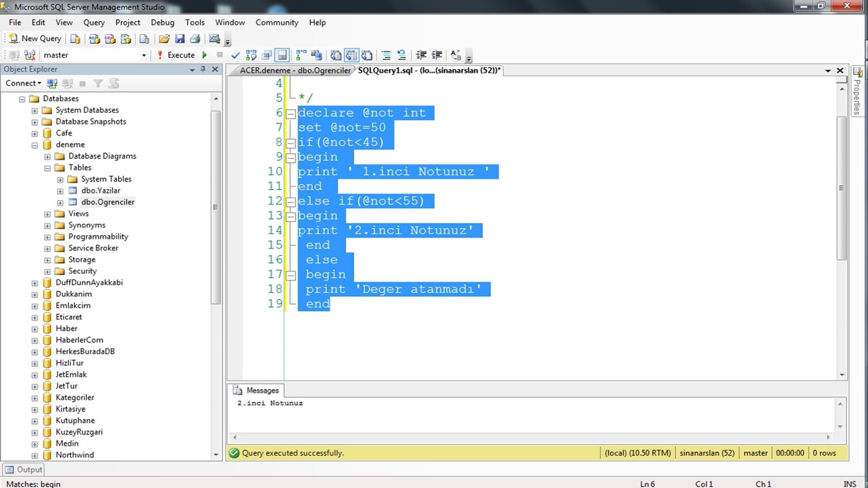Image resolution: width=868 pixels, height=488 pixels.
Task: Close the Object Explorer panel
Action: (215, 69)
